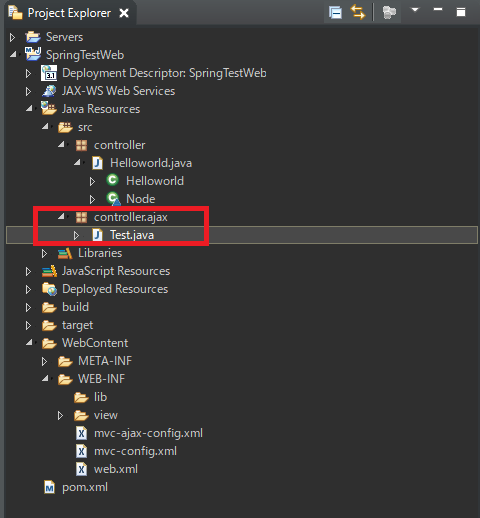Expand the Servers folder arrow

12,37
